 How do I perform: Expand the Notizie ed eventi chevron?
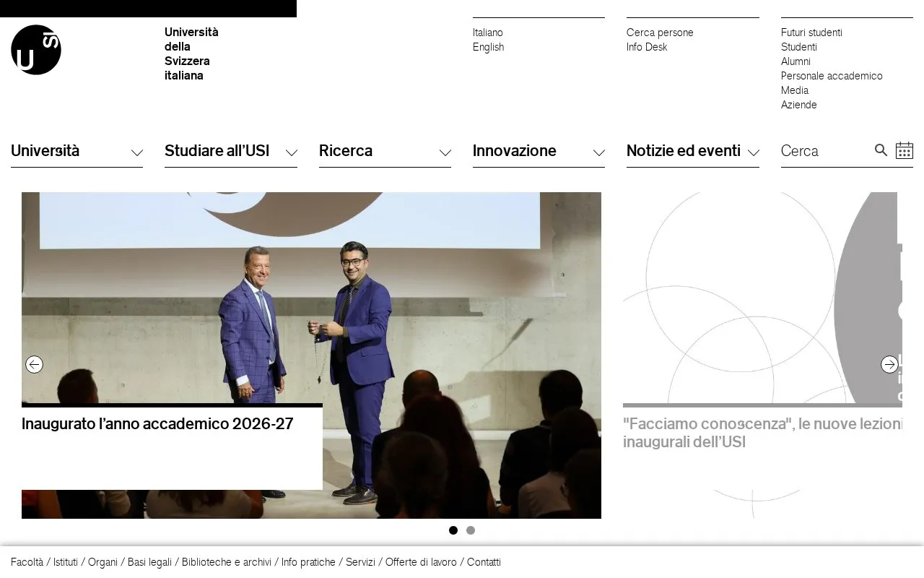pyautogui.click(x=753, y=152)
